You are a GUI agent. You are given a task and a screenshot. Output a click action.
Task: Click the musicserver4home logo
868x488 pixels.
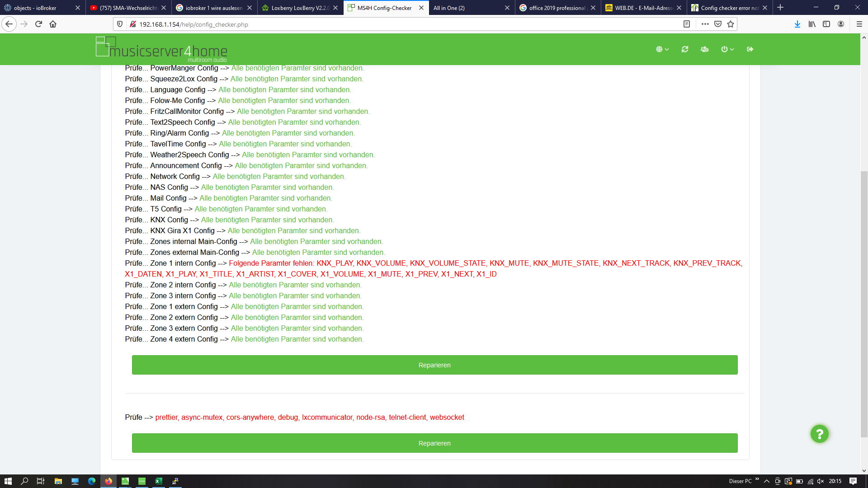[x=161, y=49]
